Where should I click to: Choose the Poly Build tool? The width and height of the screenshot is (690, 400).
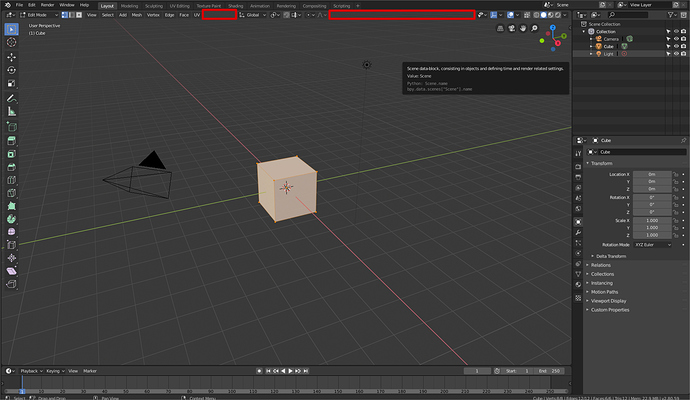click(x=11, y=206)
